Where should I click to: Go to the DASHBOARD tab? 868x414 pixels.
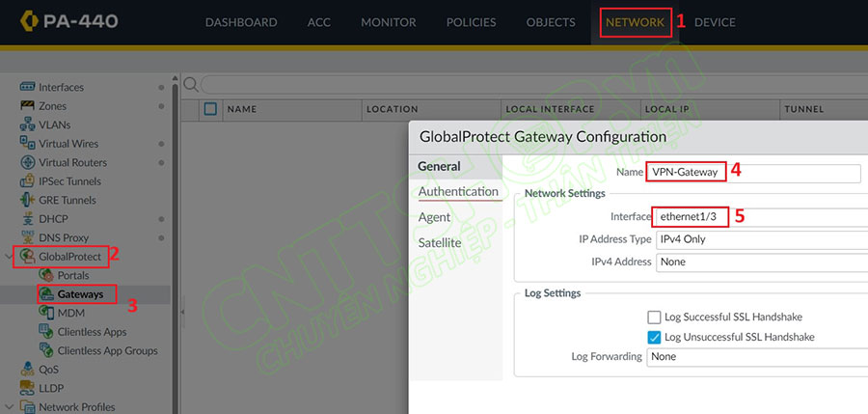pos(241,22)
